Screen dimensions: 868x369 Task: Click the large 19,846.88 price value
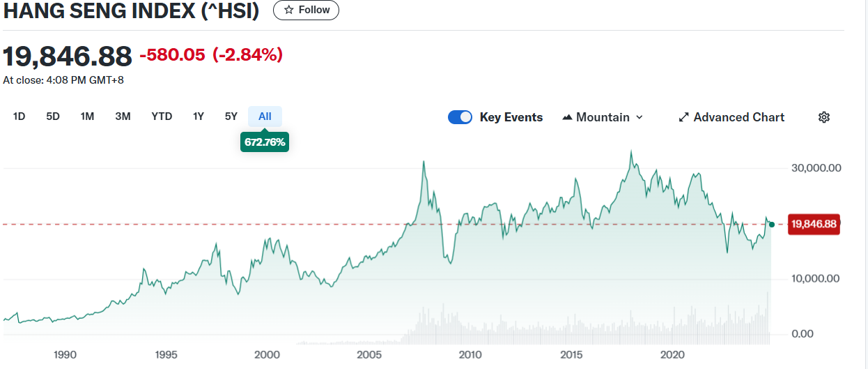[68, 55]
